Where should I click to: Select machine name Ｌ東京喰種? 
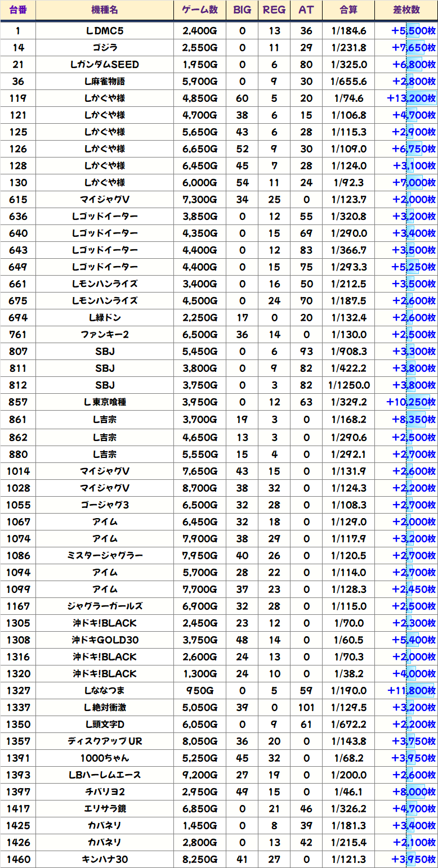pyautogui.click(x=105, y=402)
